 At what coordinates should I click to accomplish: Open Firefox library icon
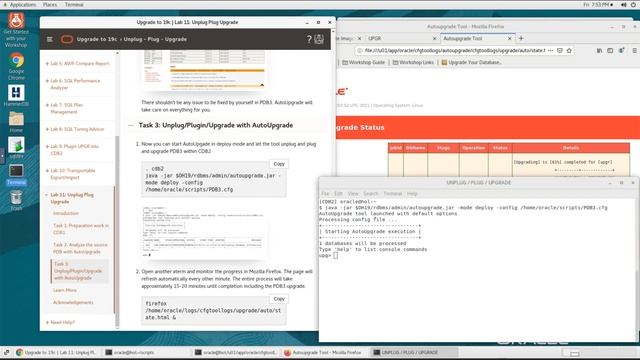click(x=599, y=51)
